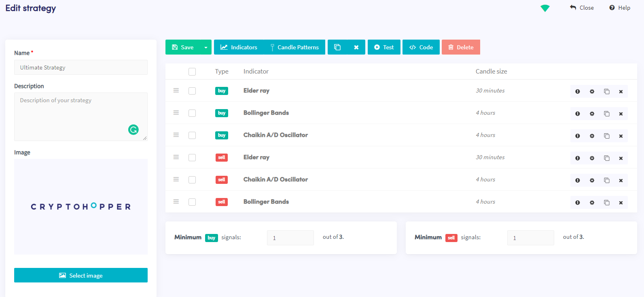Open settings gear for sell Elder ray
Screen dimensions: 644x297
point(592,158)
